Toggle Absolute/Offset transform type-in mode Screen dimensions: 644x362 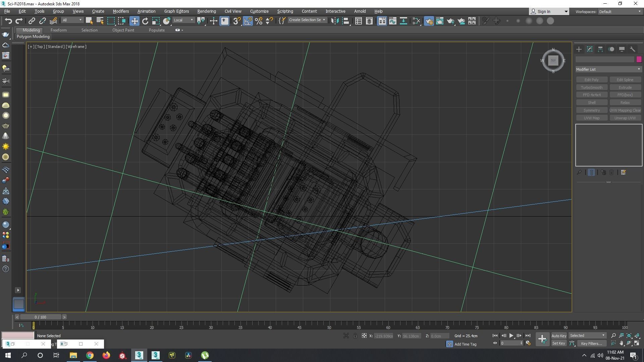pos(364,336)
